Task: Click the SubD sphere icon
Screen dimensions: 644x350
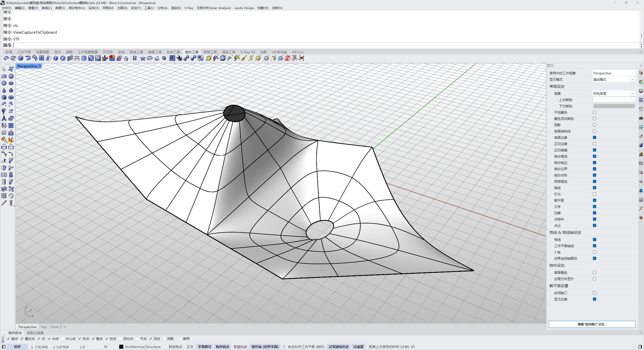Action: click(4, 83)
